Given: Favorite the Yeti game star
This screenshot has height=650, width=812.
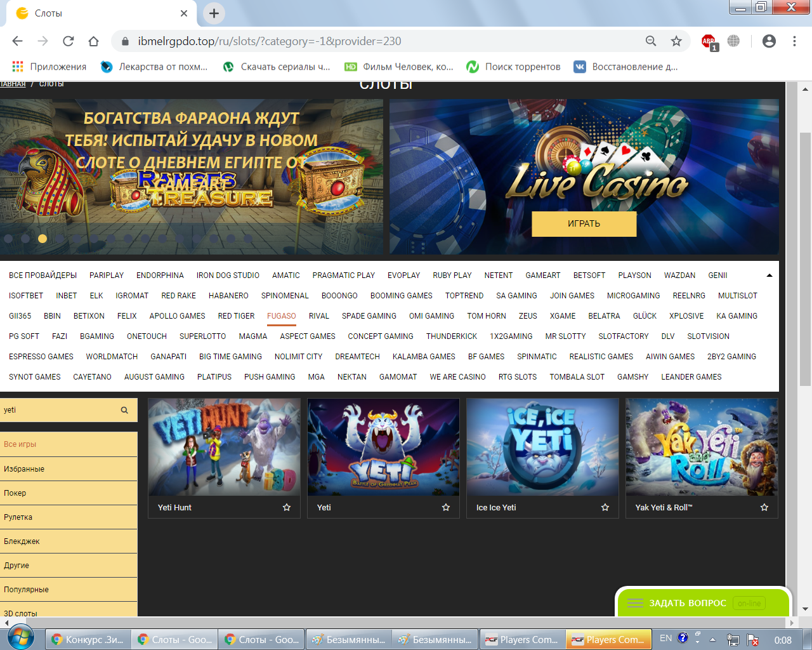Looking at the screenshot, I should coord(446,507).
